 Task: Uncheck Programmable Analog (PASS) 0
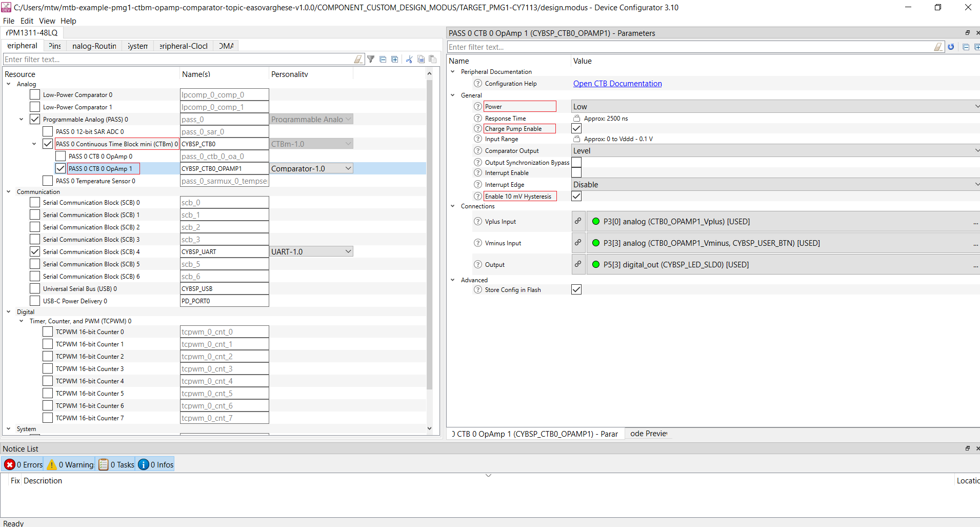[35, 119]
